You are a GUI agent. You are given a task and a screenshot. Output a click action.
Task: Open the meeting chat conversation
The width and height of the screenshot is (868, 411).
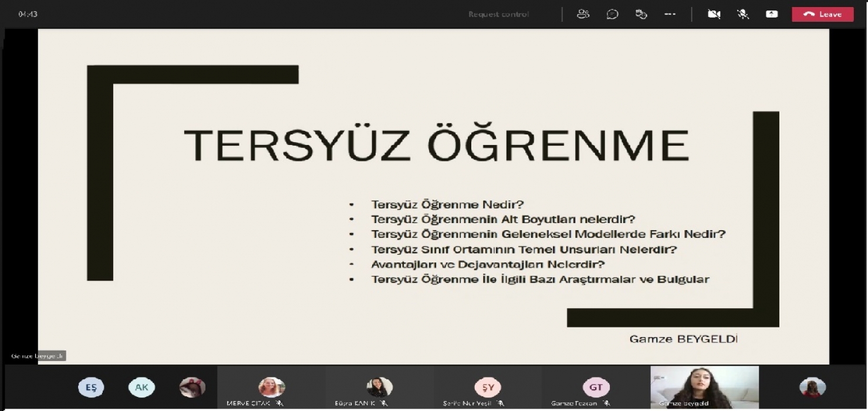[612, 14]
